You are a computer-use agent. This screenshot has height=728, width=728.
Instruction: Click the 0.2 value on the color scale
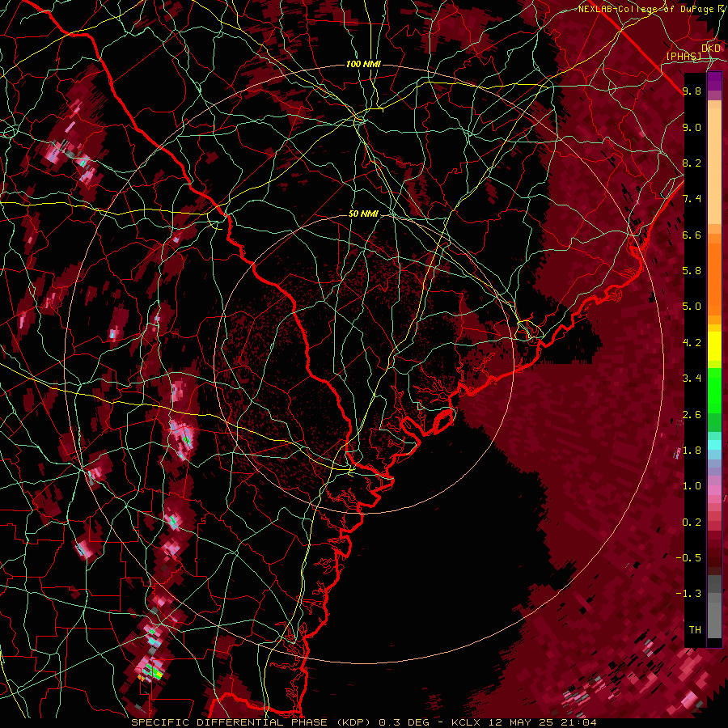[x=692, y=523]
